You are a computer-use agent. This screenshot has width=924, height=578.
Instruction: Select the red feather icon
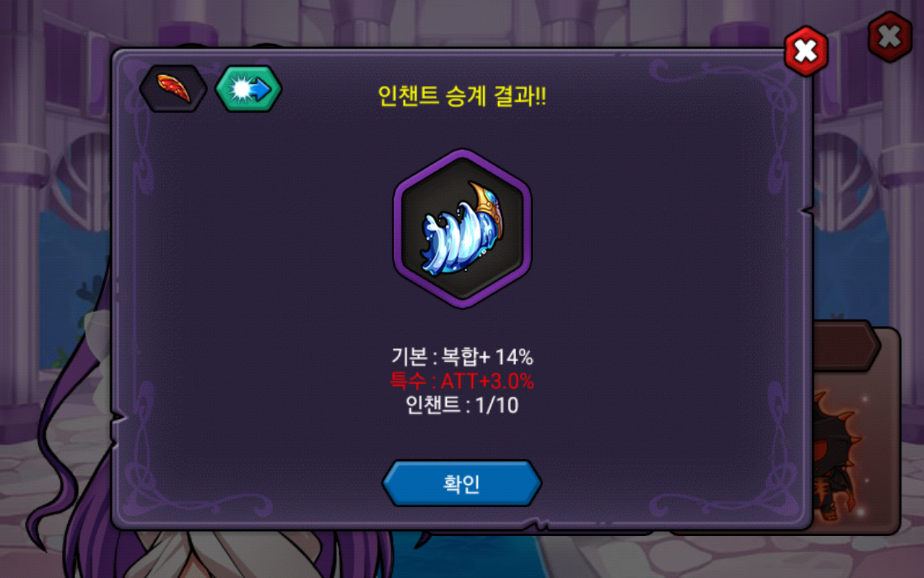click(173, 88)
